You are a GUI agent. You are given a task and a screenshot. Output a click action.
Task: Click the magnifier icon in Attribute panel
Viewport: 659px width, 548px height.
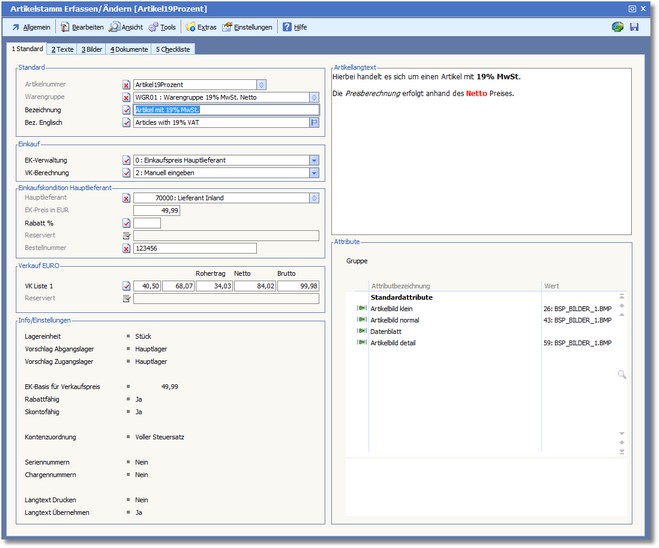coord(621,374)
